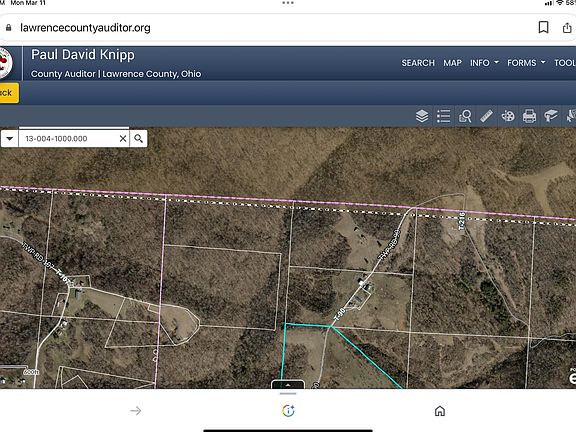Viewport: 576px width, 432px height.
Task: Bookmark this page in browser
Action: tap(543, 27)
